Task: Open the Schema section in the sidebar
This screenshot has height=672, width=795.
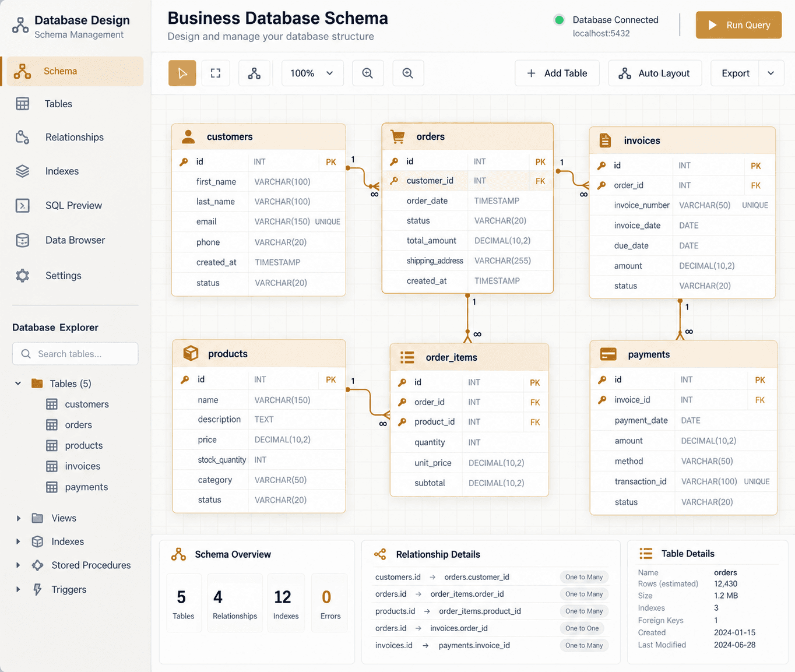Action: click(75, 71)
